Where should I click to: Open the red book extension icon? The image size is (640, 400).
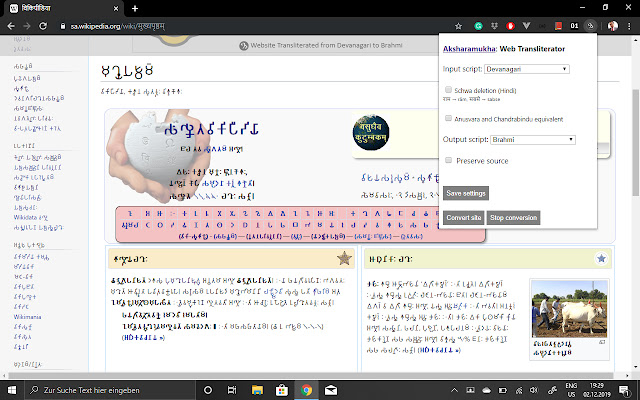click(x=558, y=26)
